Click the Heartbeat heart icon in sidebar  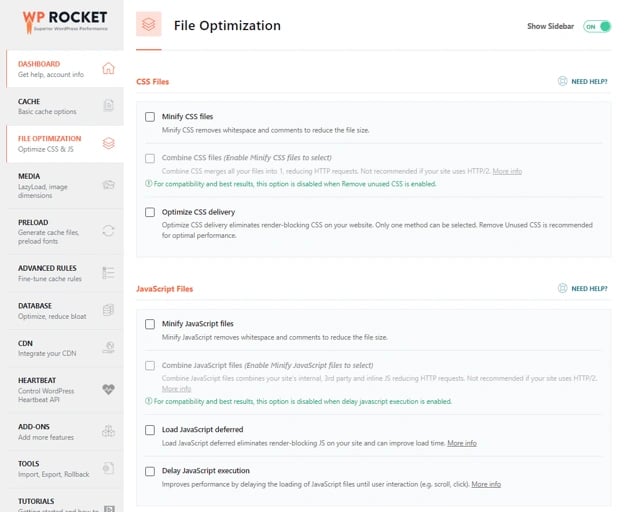point(108,390)
